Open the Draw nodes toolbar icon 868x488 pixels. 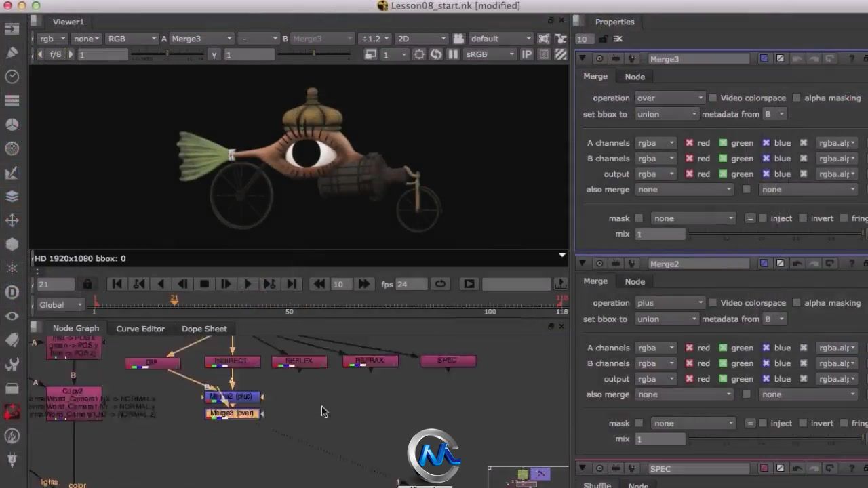click(x=12, y=52)
